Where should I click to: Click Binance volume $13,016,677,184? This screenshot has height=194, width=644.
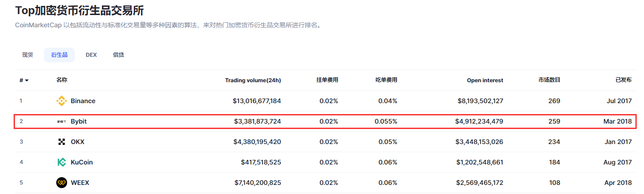(257, 101)
